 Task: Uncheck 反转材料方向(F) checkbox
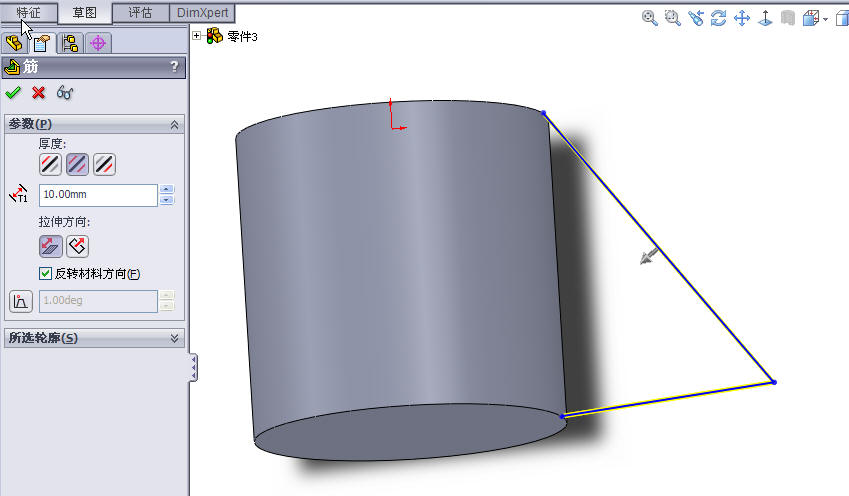pos(45,273)
